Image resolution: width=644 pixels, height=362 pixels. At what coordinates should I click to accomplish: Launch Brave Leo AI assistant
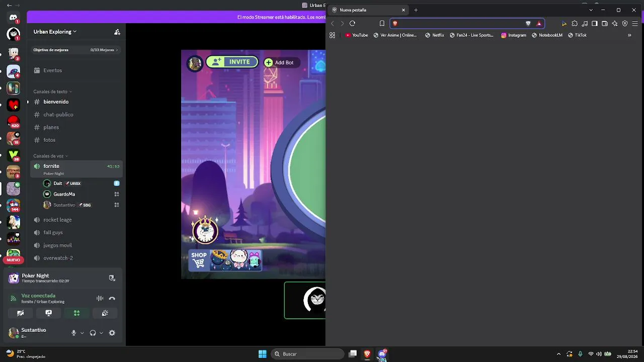click(x=615, y=23)
